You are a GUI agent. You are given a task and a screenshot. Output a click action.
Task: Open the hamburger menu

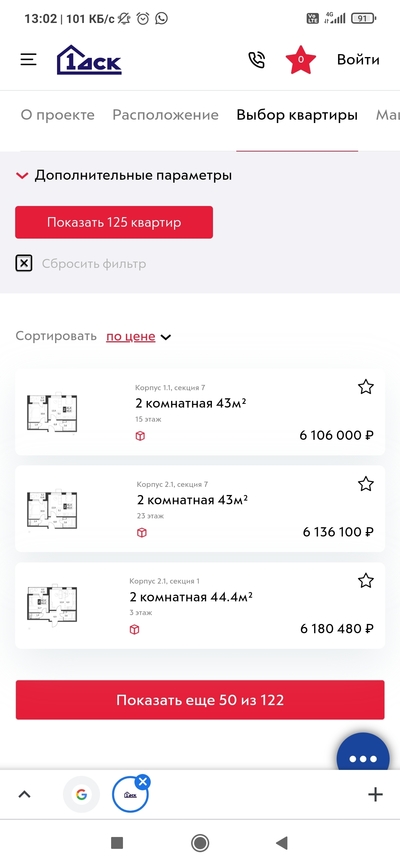coord(29,59)
